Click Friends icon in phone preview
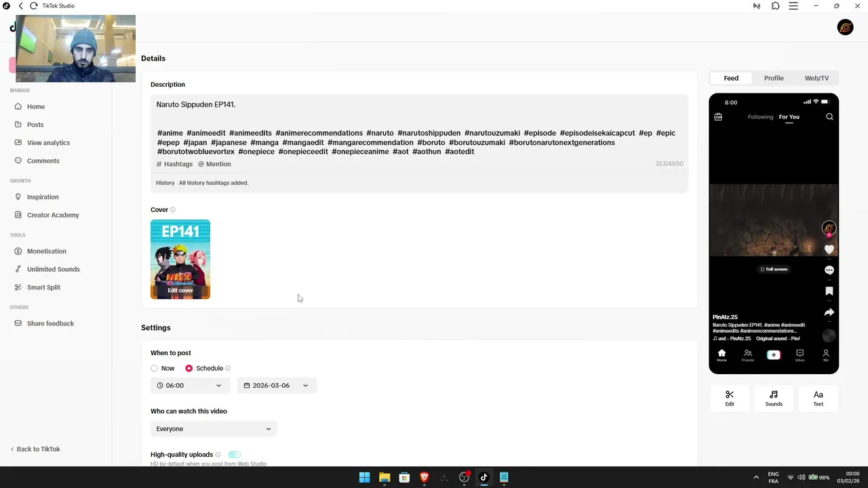Image resolution: width=868 pixels, height=488 pixels. 747,355
